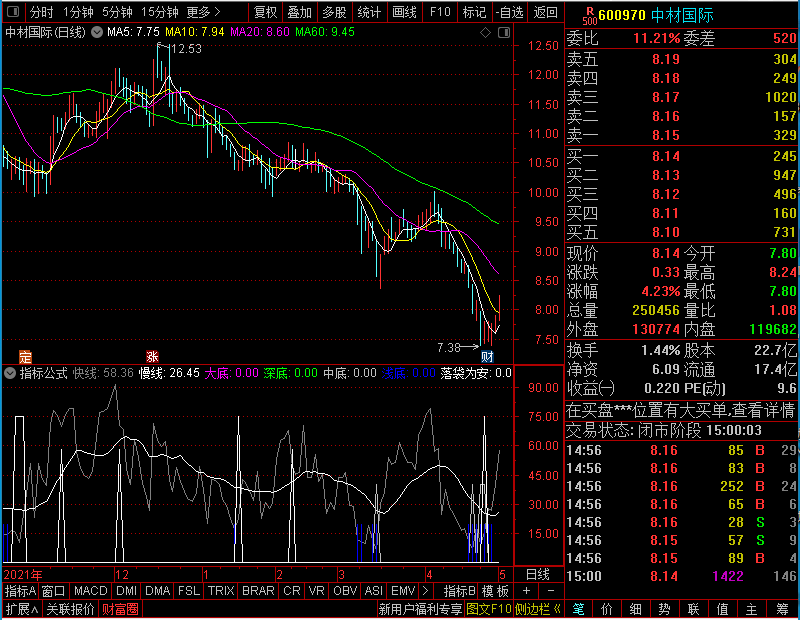Switch indicator to EMV
Image resolution: width=800 pixels, height=620 pixels.
click(403, 591)
